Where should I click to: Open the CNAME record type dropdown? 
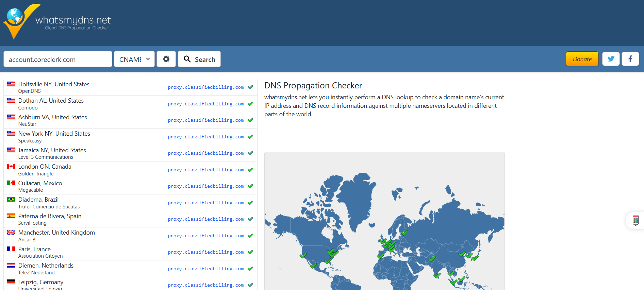point(134,59)
